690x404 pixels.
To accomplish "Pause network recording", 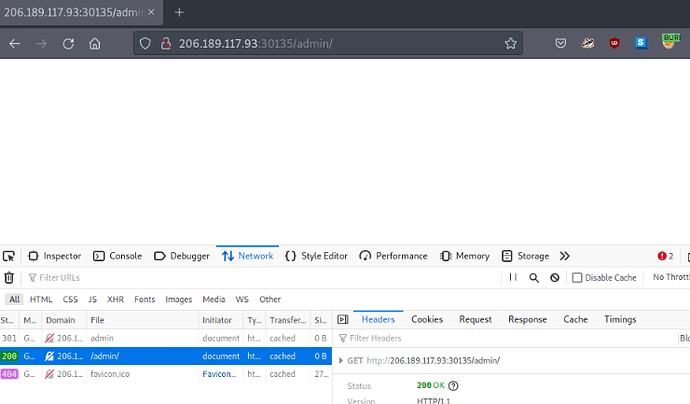I will tap(513, 278).
